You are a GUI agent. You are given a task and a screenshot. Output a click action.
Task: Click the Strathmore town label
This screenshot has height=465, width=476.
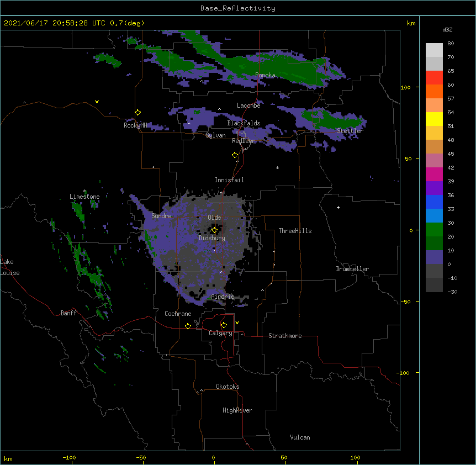pos(285,336)
